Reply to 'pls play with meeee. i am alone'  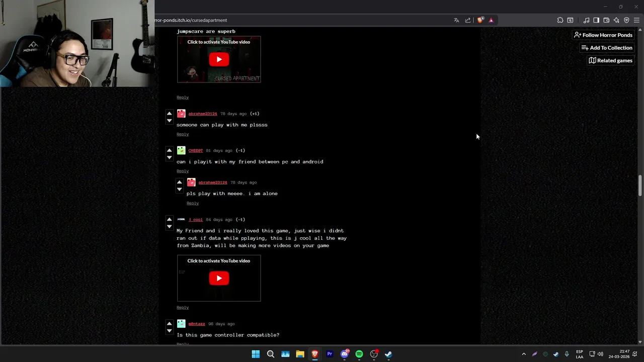pyautogui.click(x=193, y=203)
